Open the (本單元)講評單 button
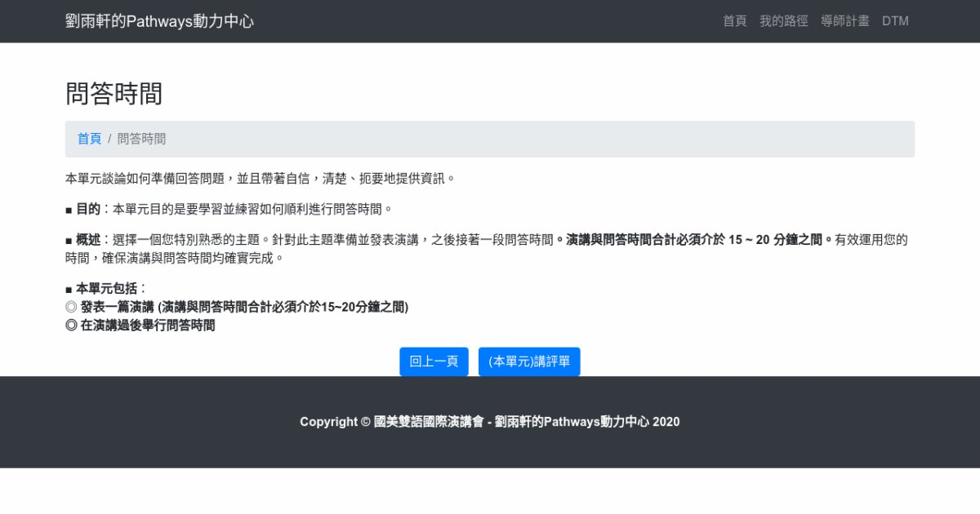 tap(528, 361)
